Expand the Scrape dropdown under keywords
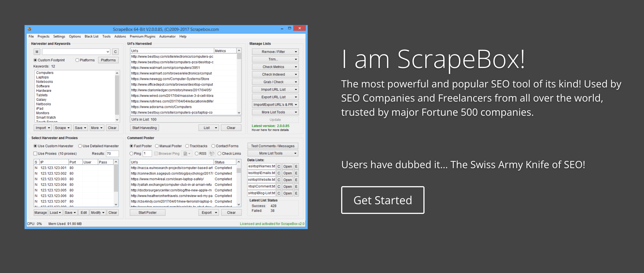Image resolution: width=644 pixels, height=273 pixels. [x=62, y=128]
